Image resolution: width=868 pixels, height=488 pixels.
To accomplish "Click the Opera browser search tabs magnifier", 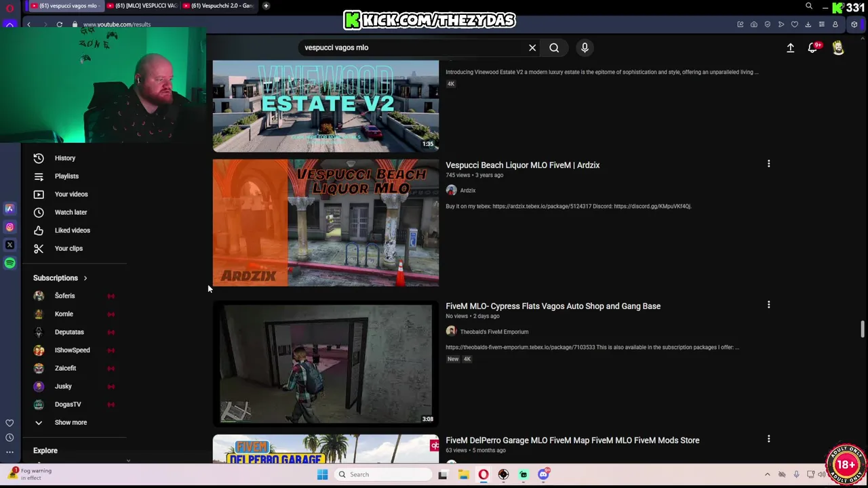I will (x=809, y=6).
